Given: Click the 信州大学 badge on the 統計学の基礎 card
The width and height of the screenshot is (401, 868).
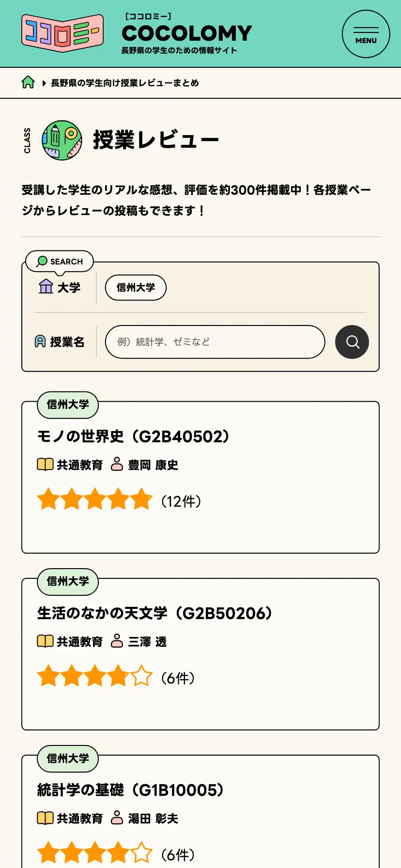Looking at the screenshot, I should coord(67,759).
